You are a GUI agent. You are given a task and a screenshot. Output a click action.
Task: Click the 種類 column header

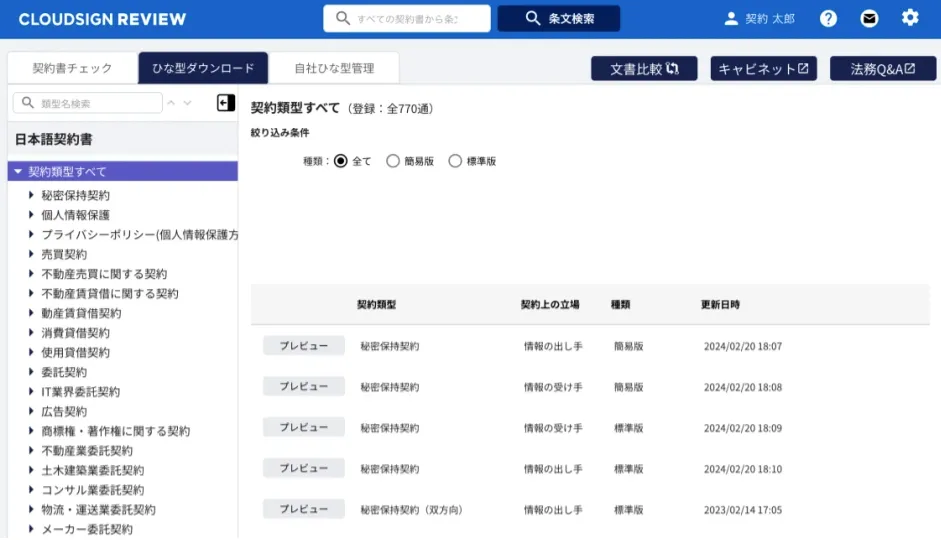tap(621, 304)
